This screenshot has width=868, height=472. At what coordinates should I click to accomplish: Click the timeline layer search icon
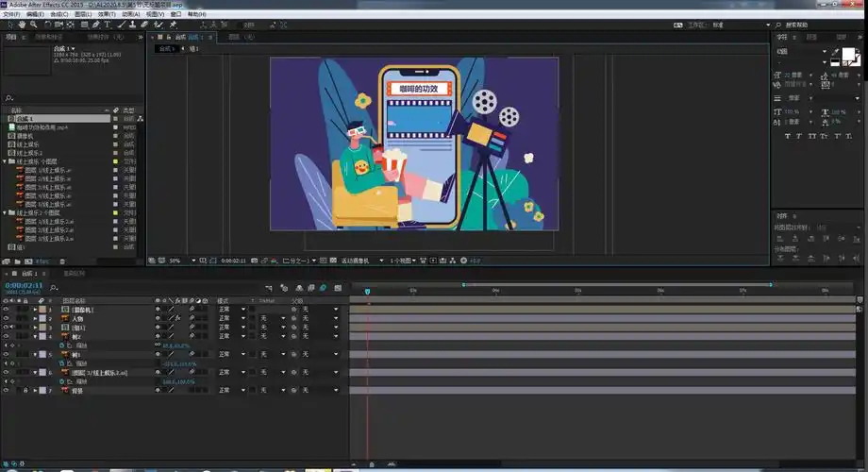click(x=55, y=286)
